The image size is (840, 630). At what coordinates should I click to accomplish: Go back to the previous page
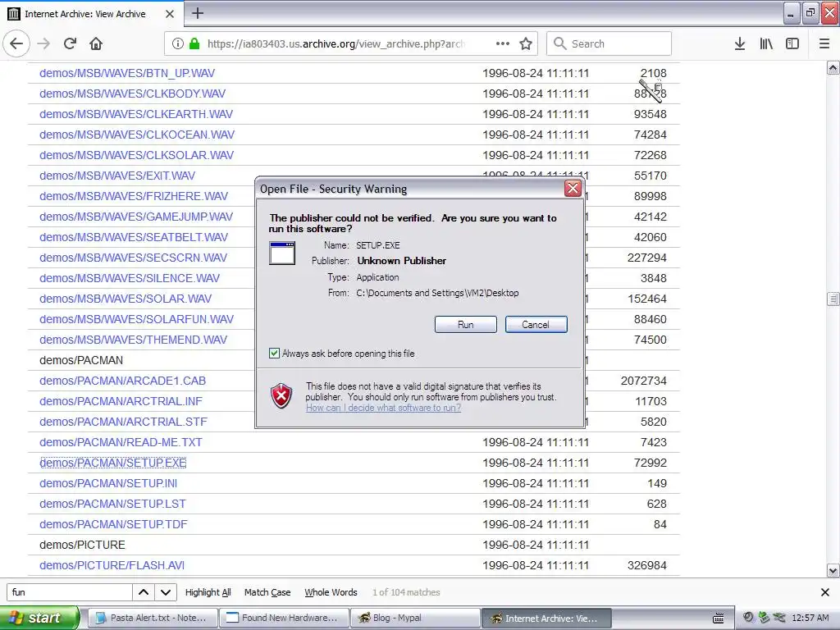coord(16,44)
